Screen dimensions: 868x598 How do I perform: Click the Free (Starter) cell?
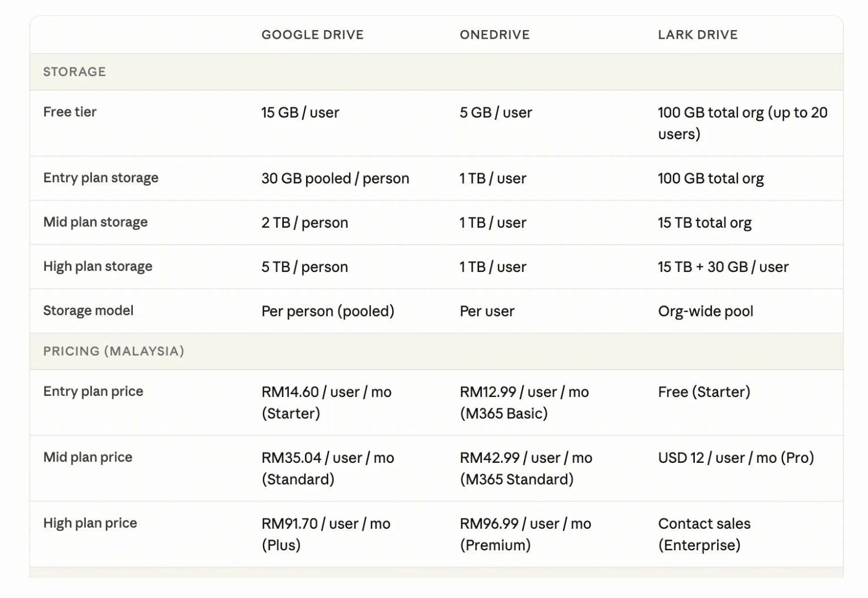pyautogui.click(x=704, y=392)
